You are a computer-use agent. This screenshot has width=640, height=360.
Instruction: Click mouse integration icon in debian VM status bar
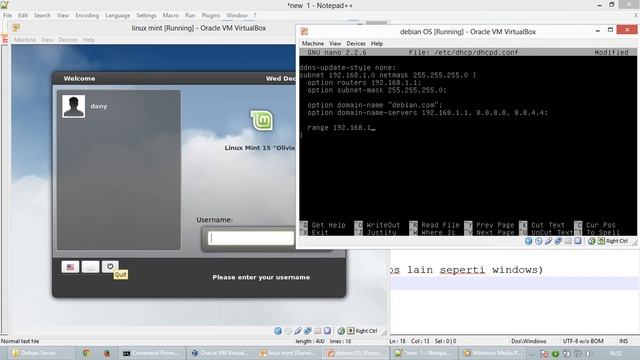(x=591, y=241)
